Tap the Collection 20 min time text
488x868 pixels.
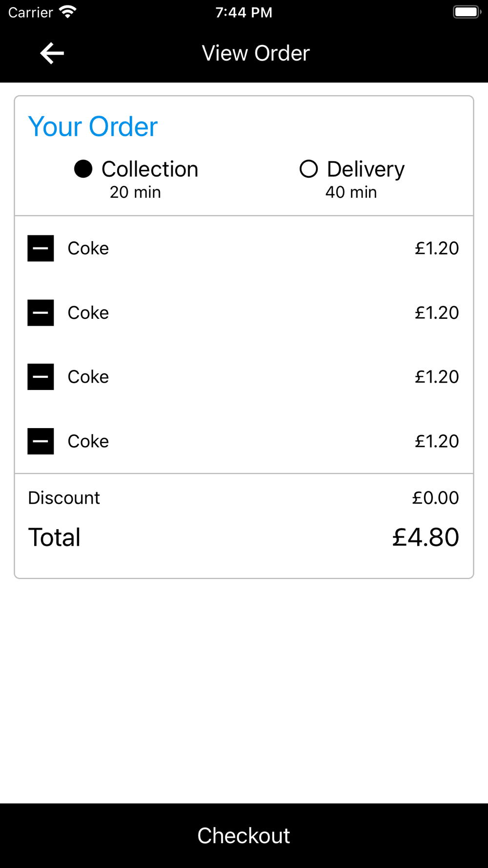tap(135, 192)
